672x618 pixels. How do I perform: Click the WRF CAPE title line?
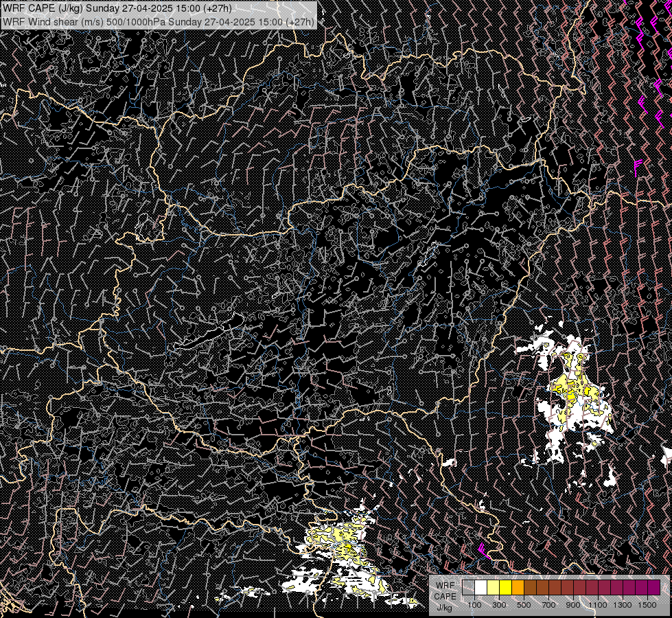click(x=117, y=8)
